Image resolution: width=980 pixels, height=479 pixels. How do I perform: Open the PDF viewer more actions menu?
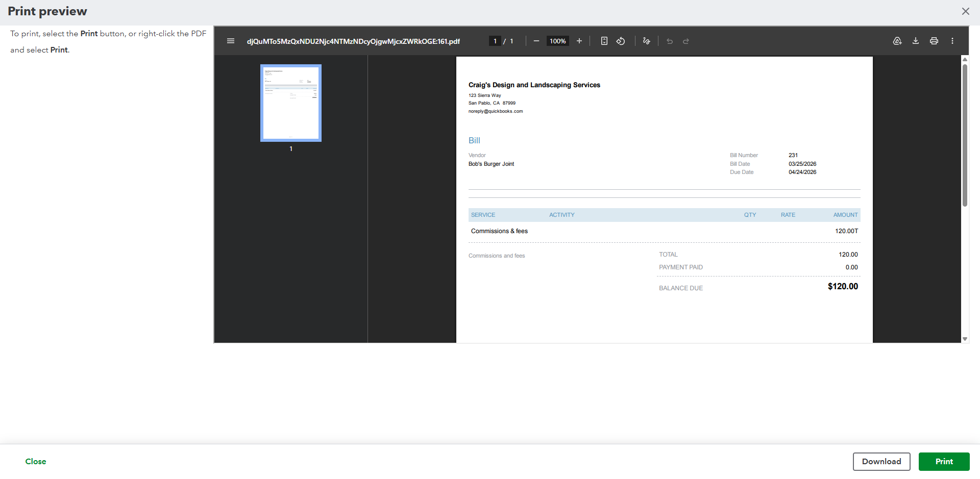coord(952,41)
